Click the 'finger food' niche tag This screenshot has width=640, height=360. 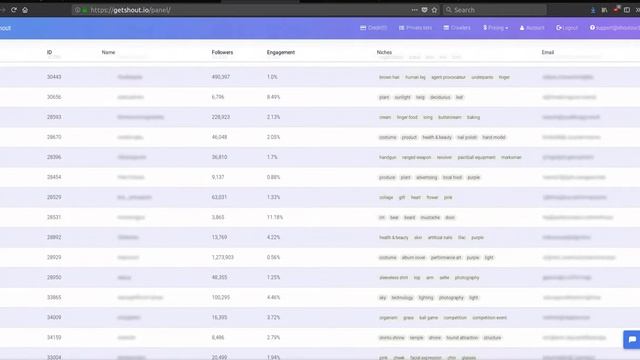pos(407,117)
